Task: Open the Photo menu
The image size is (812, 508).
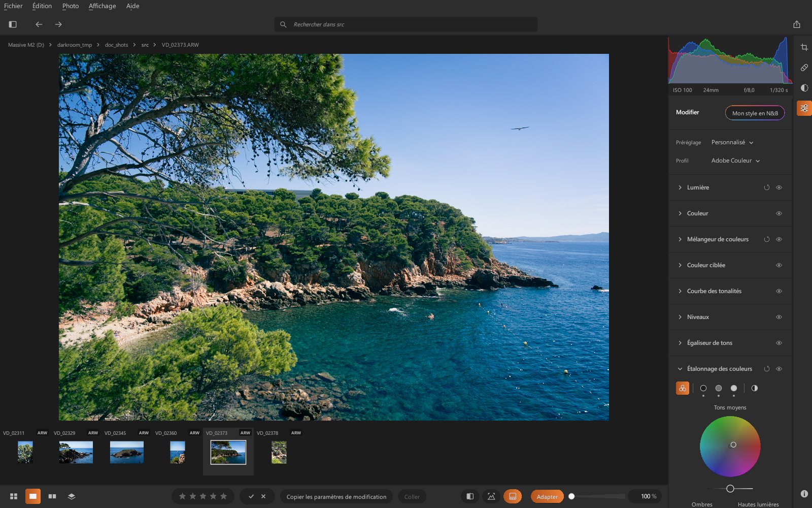Action: tap(71, 6)
